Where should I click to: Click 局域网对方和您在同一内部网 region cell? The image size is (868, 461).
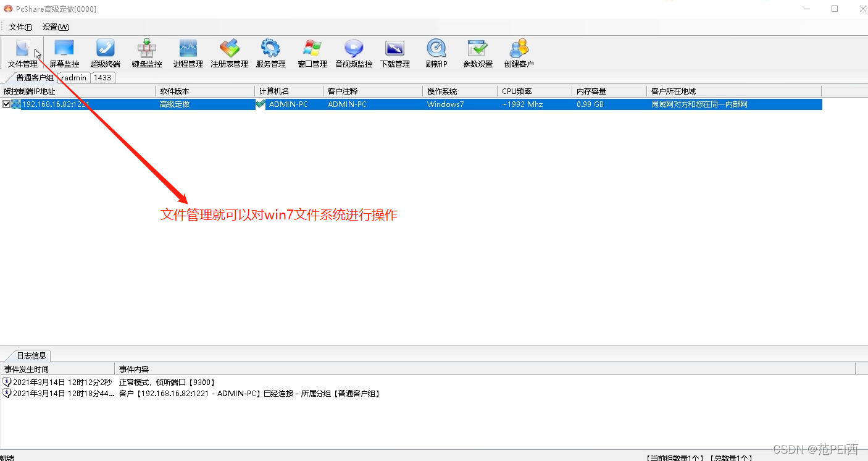(699, 104)
